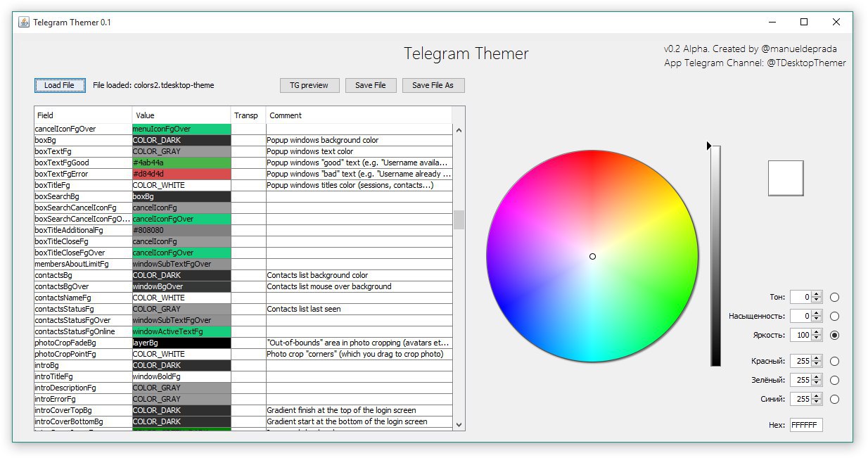Screen dimensions: 868x458
Task: Open the TG preview
Action: click(x=309, y=85)
